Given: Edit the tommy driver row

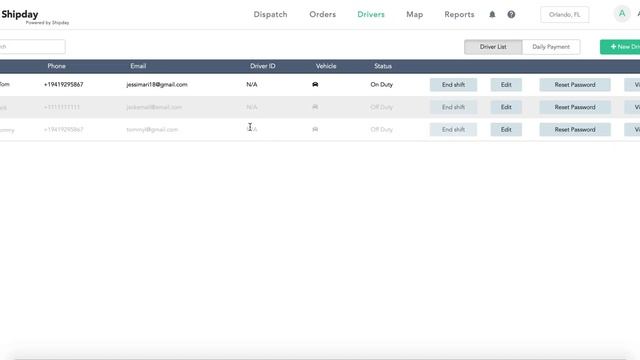Looking at the screenshot, I should click(x=506, y=130).
